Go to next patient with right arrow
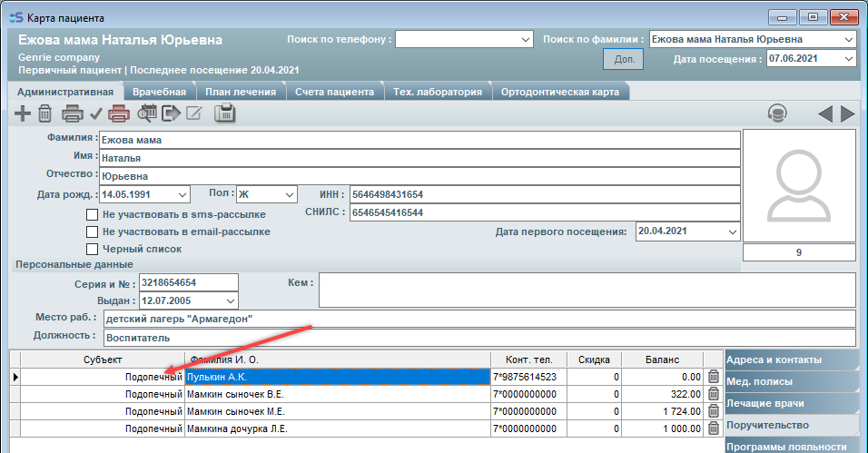 (847, 113)
